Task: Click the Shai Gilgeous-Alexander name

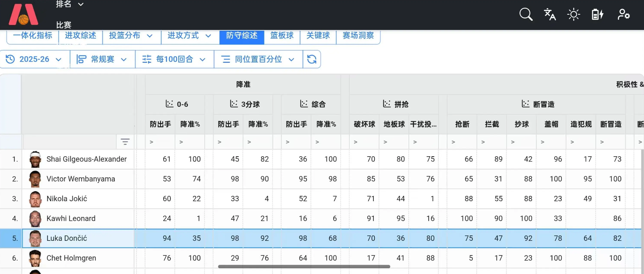Action: coord(87,159)
